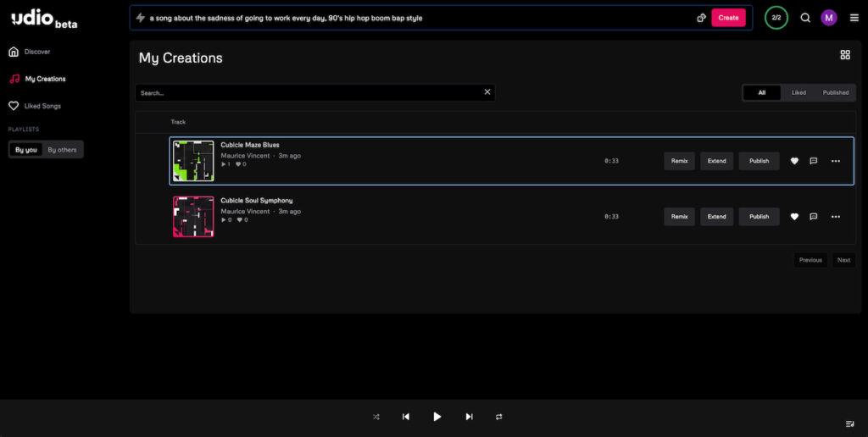Click the search magnifier icon in header
Screen dimensions: 868x437
[x=805, y=18]
